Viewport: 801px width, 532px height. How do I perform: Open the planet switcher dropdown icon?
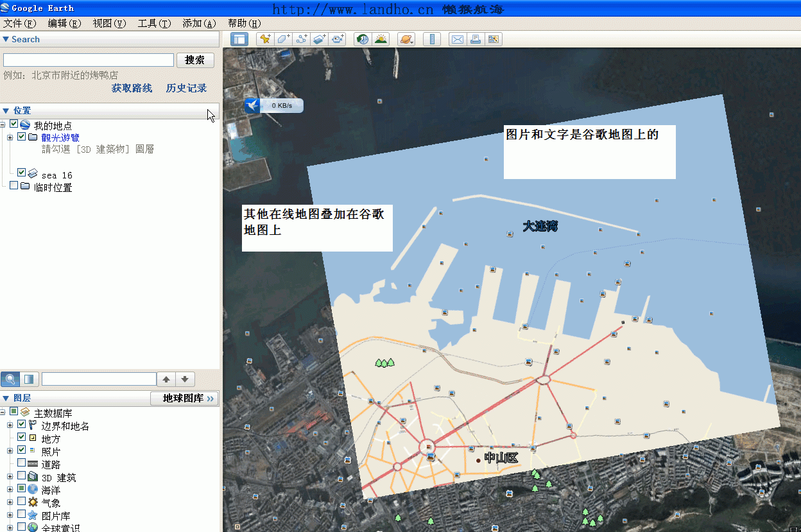pyautogui.click(x=406, y=39)
